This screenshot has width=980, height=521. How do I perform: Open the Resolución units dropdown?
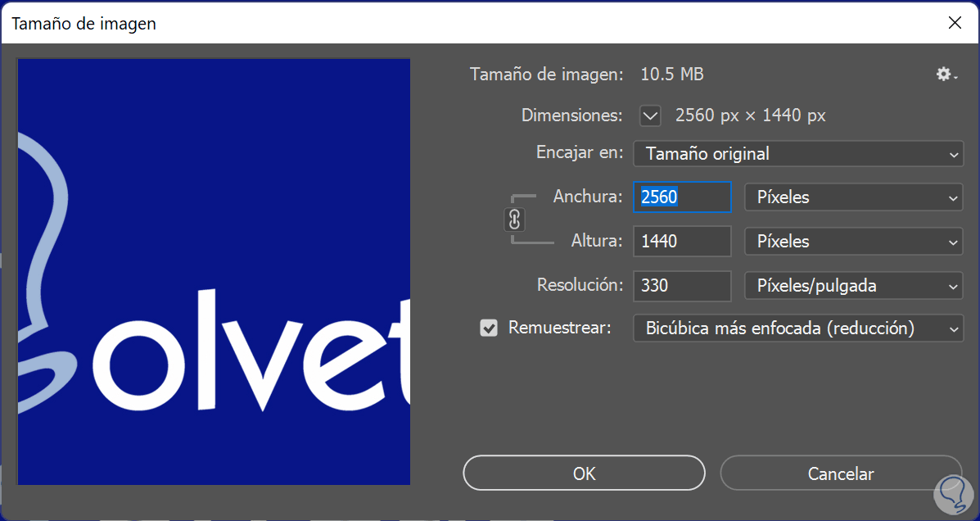(854, 286)
